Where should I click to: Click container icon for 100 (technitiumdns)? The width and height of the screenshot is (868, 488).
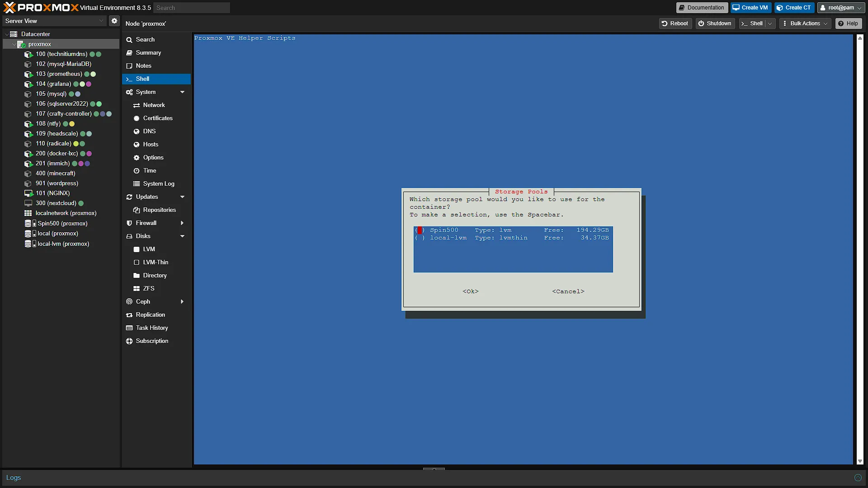[x=28, y=54]
